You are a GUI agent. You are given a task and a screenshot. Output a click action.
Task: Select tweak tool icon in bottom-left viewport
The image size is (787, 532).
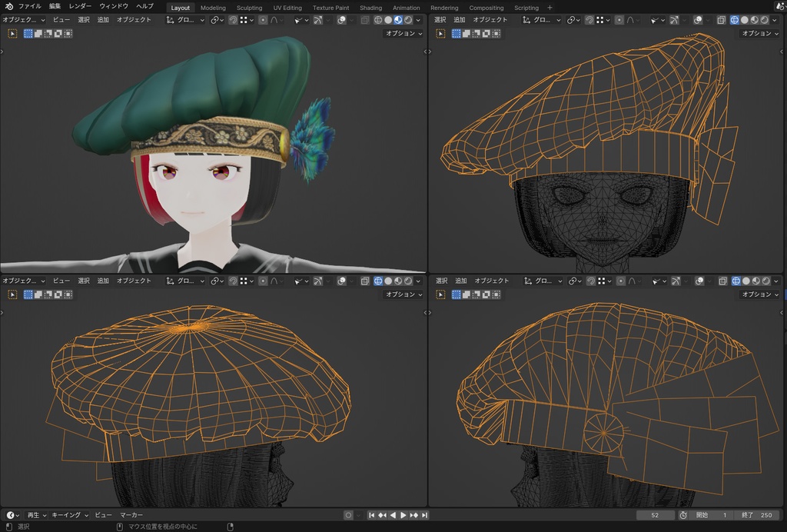pyautogui.click(x=12, y=294)
